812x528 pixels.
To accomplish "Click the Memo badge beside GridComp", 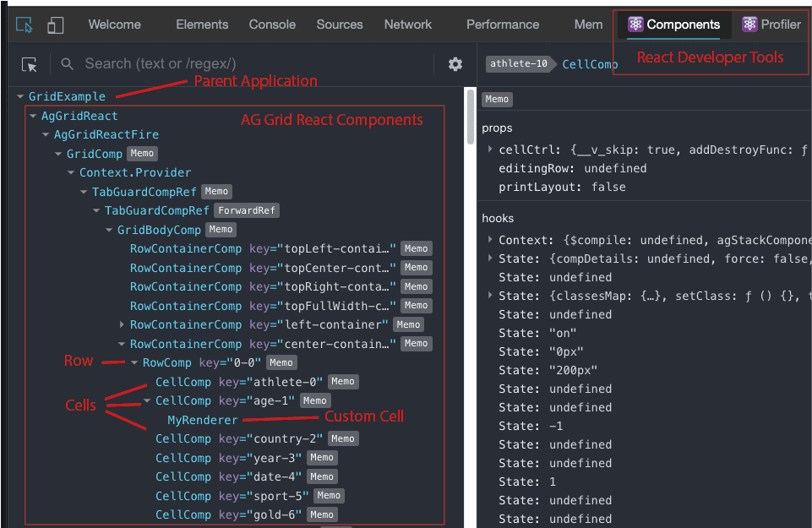I will pyautogui.click(x=142, y=154).
